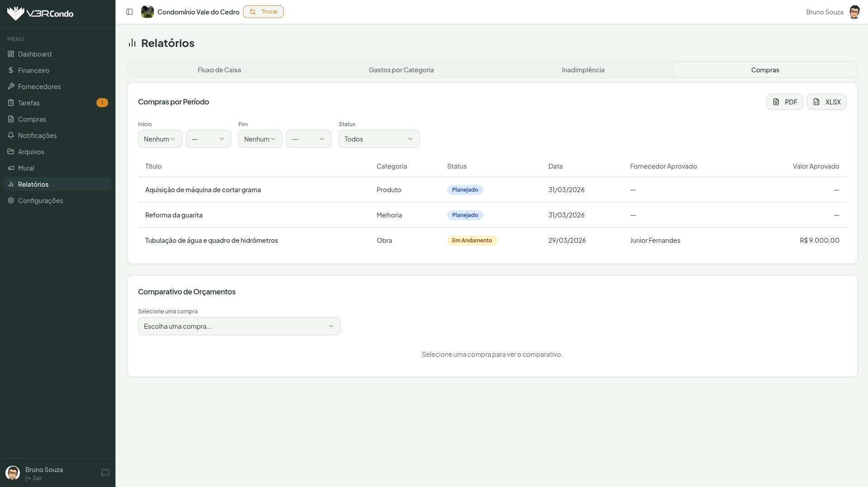
Task: Export report as PDF
Action: pos(784,102)
